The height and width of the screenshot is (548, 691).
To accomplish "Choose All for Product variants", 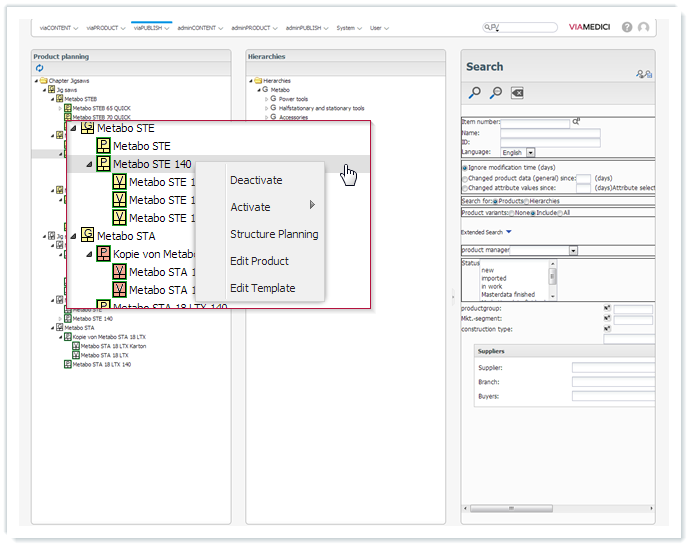I will point(562,213).
